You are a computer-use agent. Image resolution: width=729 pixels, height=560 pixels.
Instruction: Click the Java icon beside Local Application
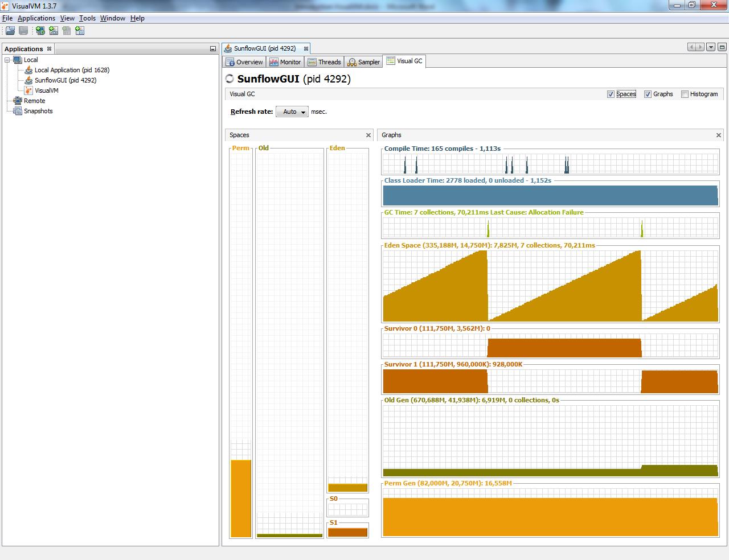click(28, 70)
